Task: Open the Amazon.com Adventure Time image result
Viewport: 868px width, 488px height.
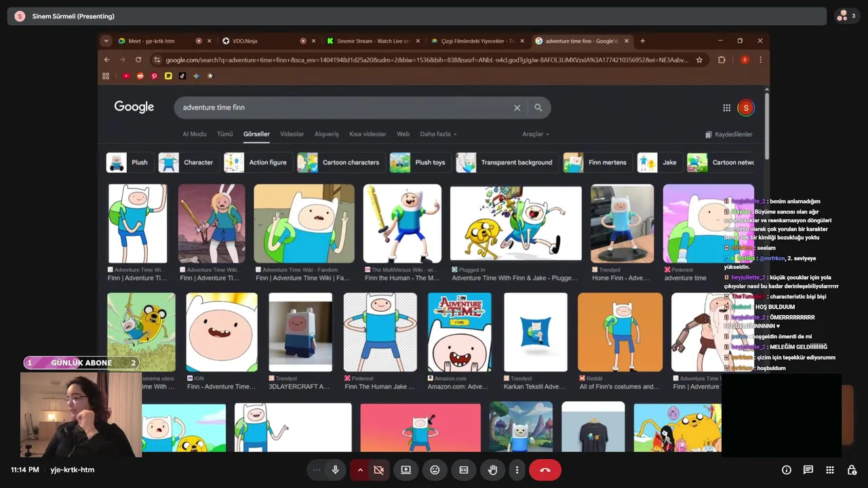Action: pos(459,332)
